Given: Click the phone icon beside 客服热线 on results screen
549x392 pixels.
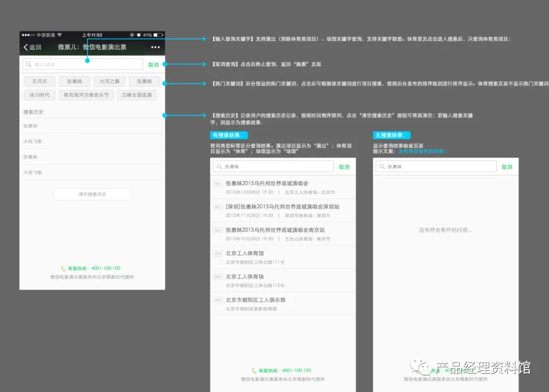Looking at the screenshot, I should [254, 371].
